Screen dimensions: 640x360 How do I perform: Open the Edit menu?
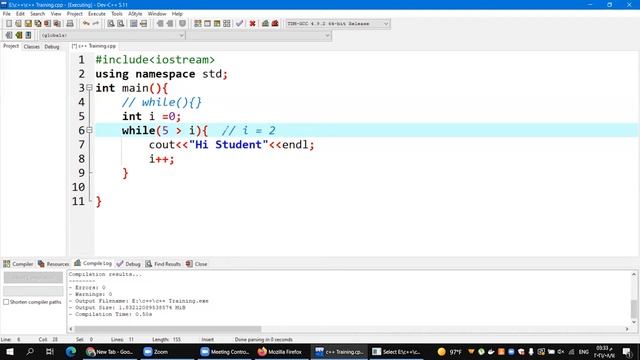tap(20, 13)
